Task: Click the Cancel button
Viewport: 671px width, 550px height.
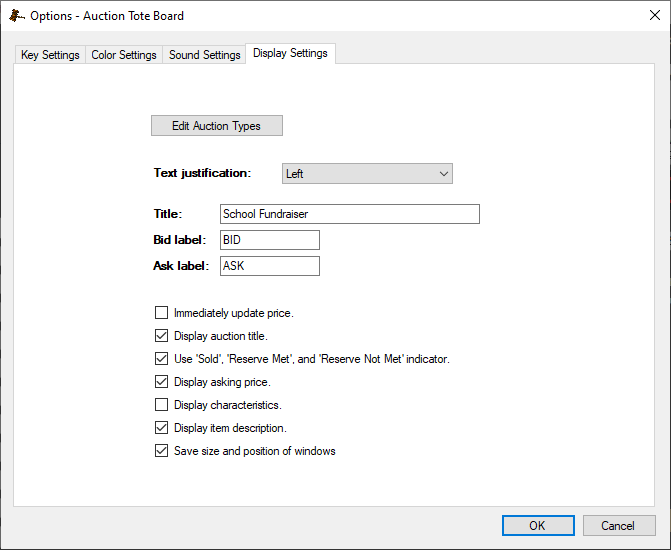Action: 617,526
